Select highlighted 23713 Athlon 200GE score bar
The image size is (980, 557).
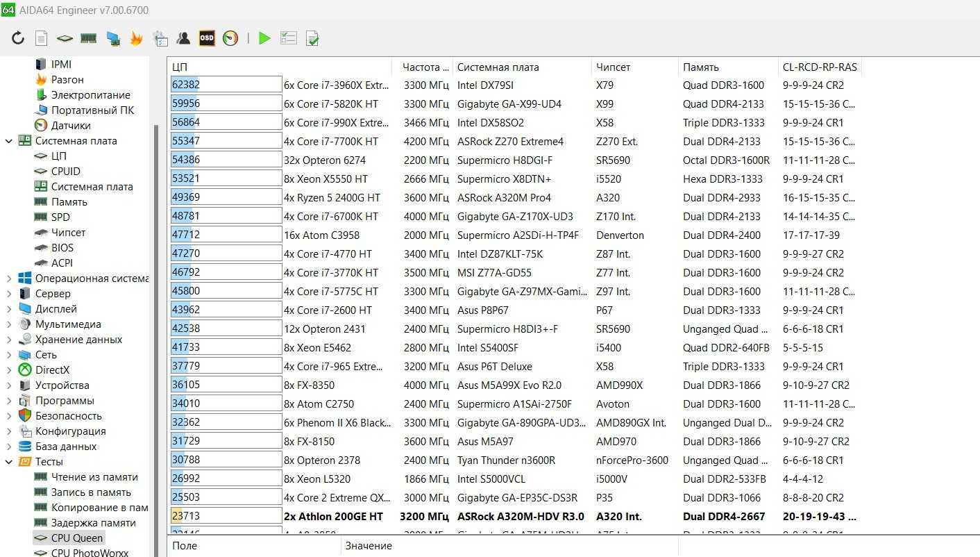pyautogui.click(x=226, y=516)
